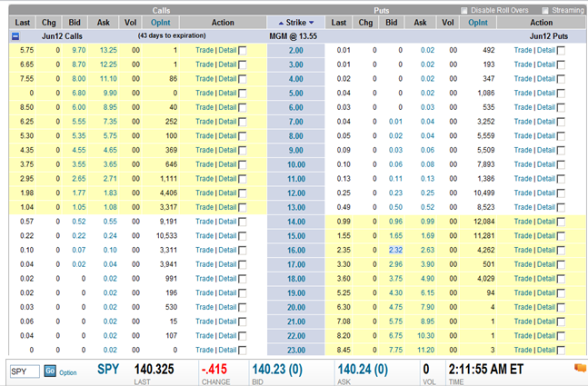The width and height of the screenshot is (588, 386).
Task: Select the 2.00 strike price
Action: (296, 51)
